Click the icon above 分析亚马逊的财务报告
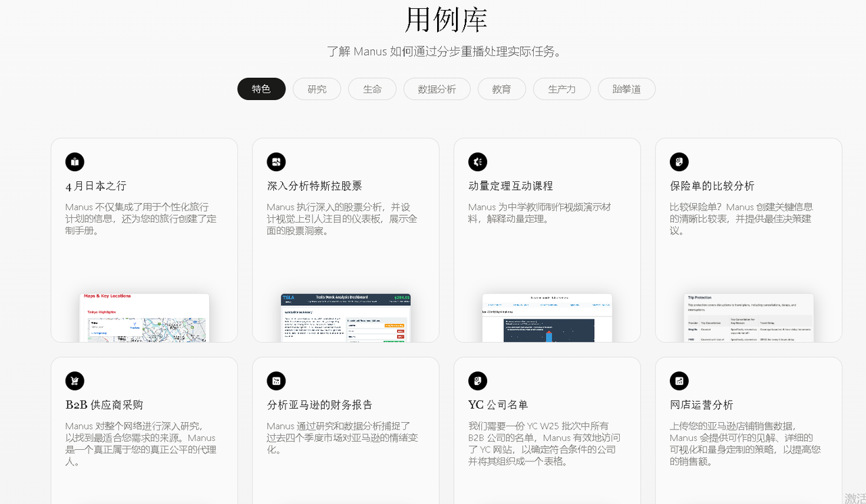This screenshot has width=866, height=504. click(276, 381)
